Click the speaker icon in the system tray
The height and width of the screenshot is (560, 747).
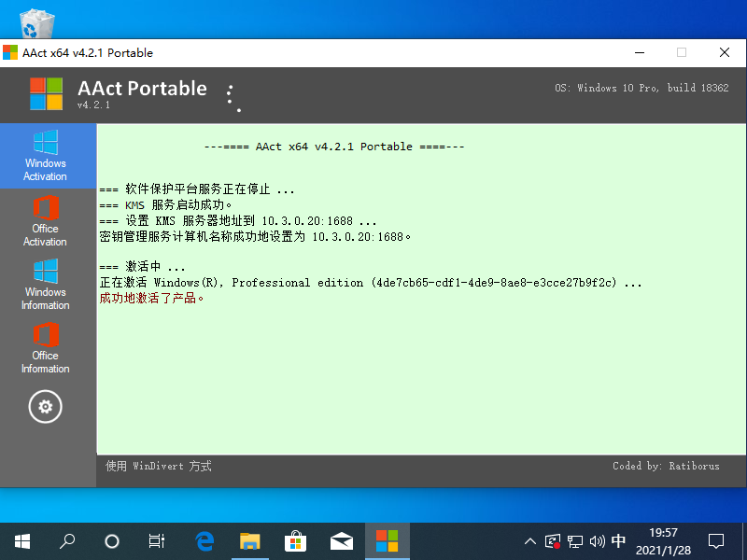[597, 540]
